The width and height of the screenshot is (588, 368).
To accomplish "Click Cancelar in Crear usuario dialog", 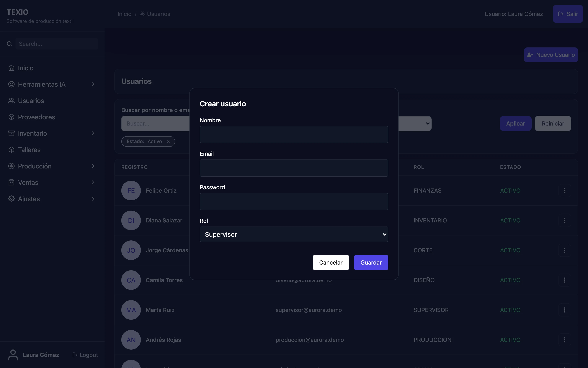I will 331,262.
